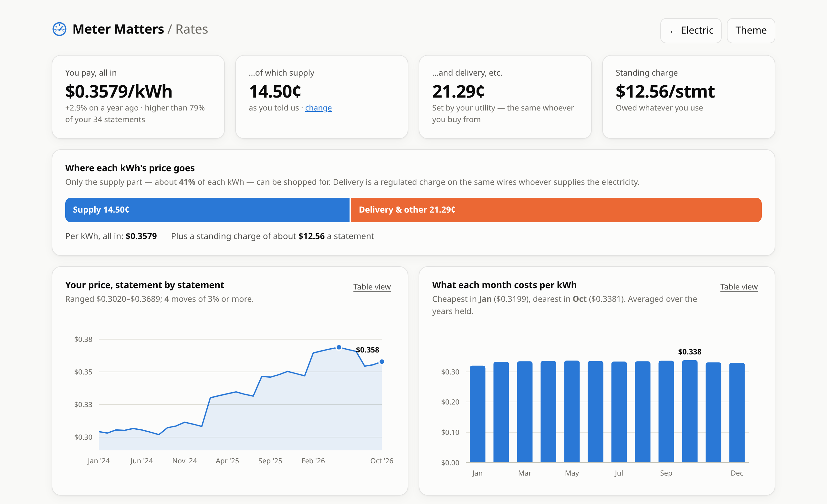Click the peak data point on line chart
827x504 pixels.
click(x=339, y=347)
